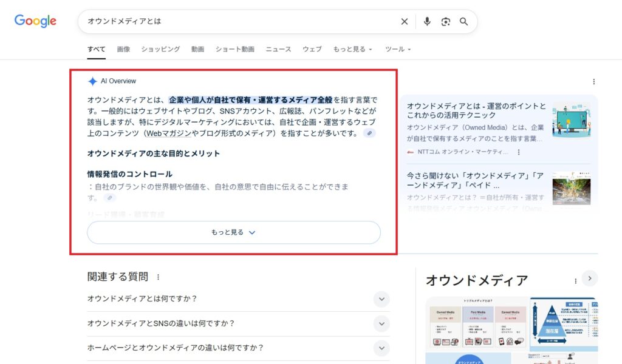Click the magnifying glass search button
Image resolution: width=622 pixels, height=364 pixels.
click(x=464, y=22)
